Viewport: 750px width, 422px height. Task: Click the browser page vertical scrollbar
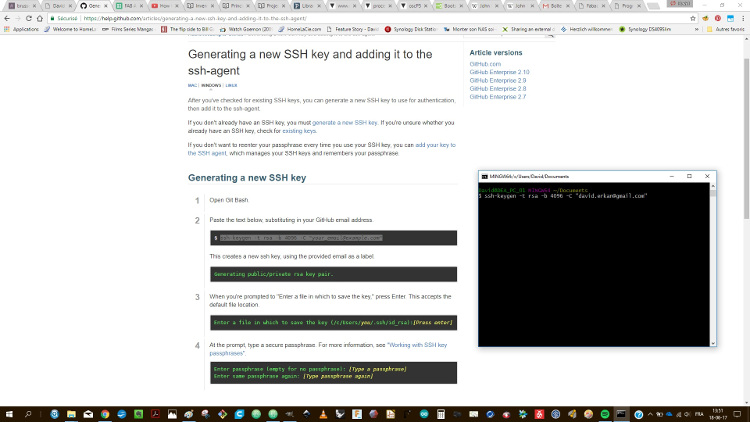(746, 138)
